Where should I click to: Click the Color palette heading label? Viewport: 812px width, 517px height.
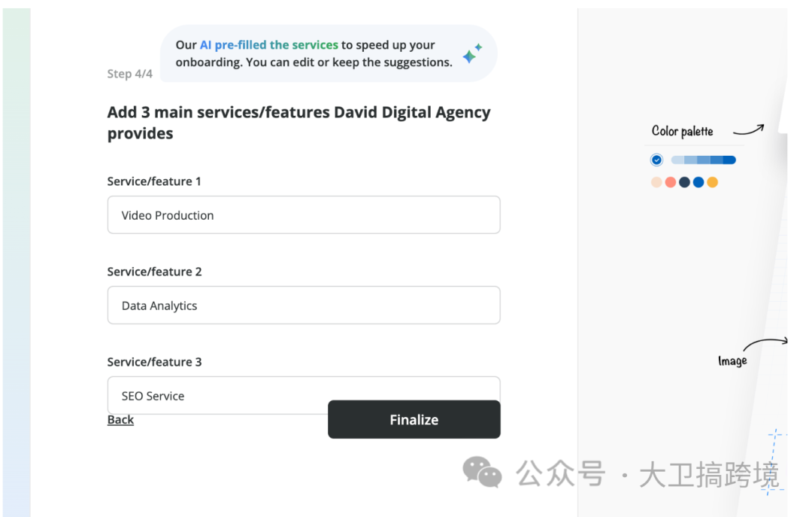click(682, 131)
